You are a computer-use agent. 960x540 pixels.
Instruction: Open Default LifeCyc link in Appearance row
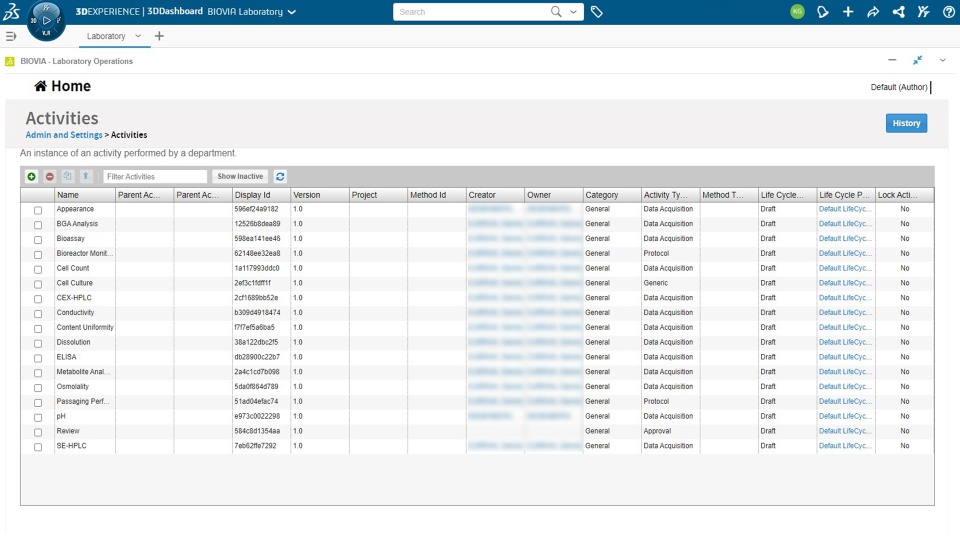click(845, 209)
